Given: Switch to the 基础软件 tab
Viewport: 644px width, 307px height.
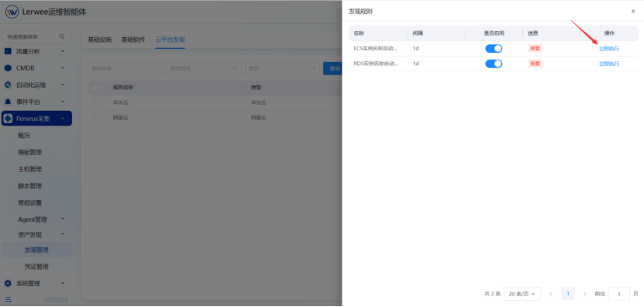Looking at the screenshot, I should point(133,40).
